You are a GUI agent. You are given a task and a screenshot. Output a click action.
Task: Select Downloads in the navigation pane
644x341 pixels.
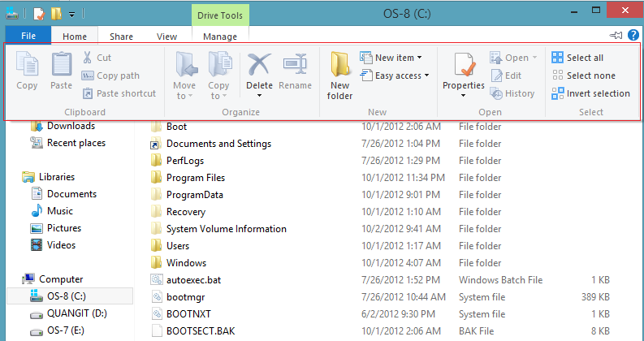pos(63,126)
